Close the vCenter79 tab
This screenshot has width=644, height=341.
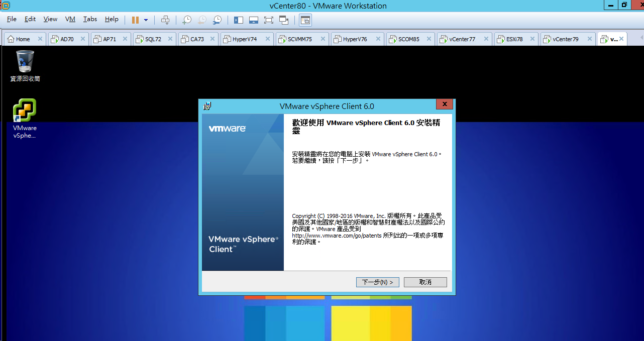[x=590, y=39]
